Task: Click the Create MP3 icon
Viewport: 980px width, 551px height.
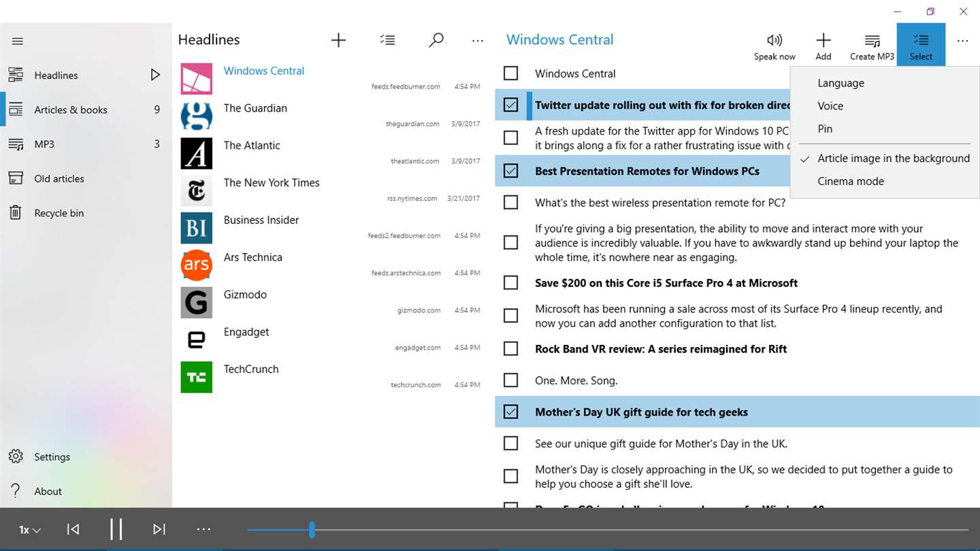Action: point(872,41)
